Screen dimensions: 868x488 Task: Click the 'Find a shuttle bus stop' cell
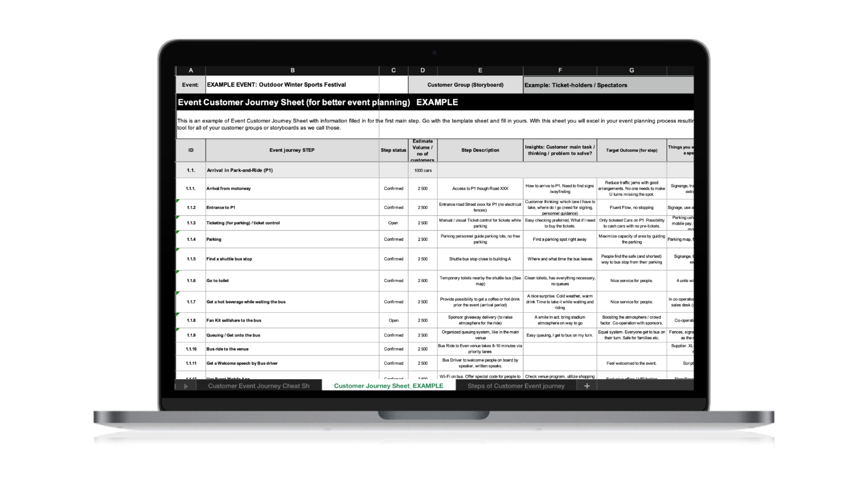tap(292, 259)
